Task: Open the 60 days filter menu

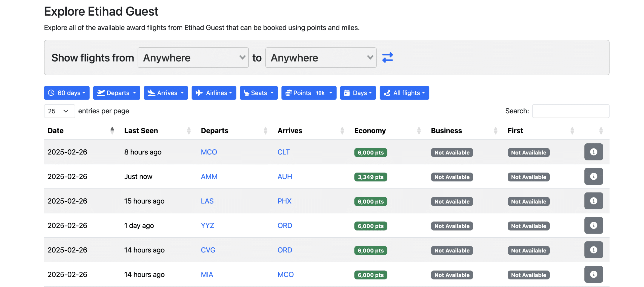Action: (66, 93)
